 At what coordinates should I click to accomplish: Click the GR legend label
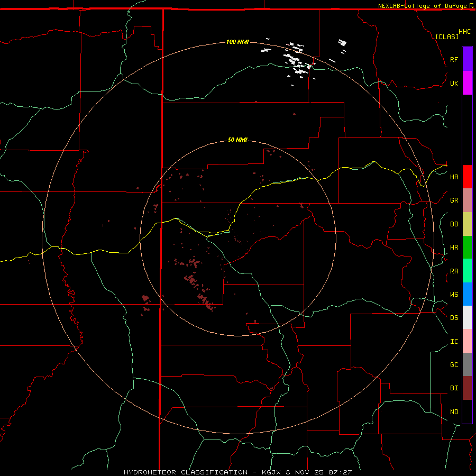[454, 200]
